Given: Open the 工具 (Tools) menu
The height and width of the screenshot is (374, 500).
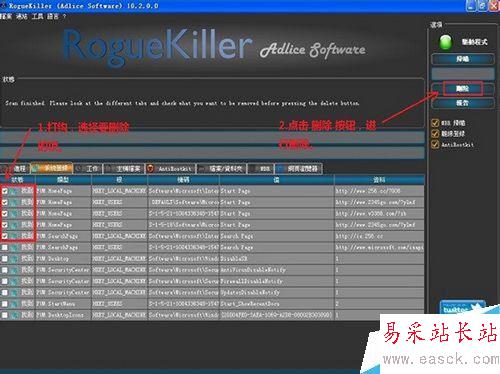Looking at the screenshot, I should tap(38, 16).
